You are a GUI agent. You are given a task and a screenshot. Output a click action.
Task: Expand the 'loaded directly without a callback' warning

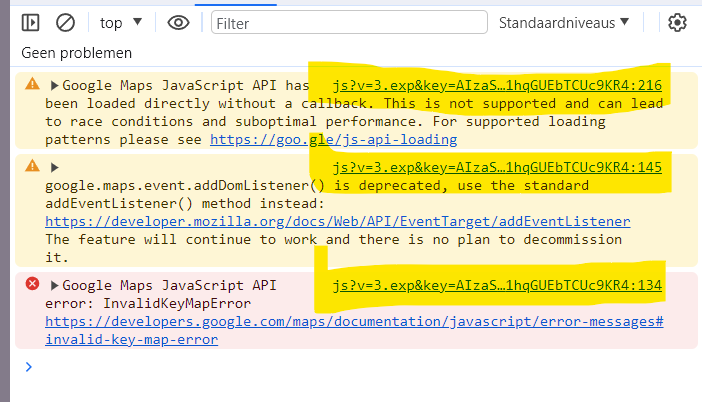[x=55, y=86]
